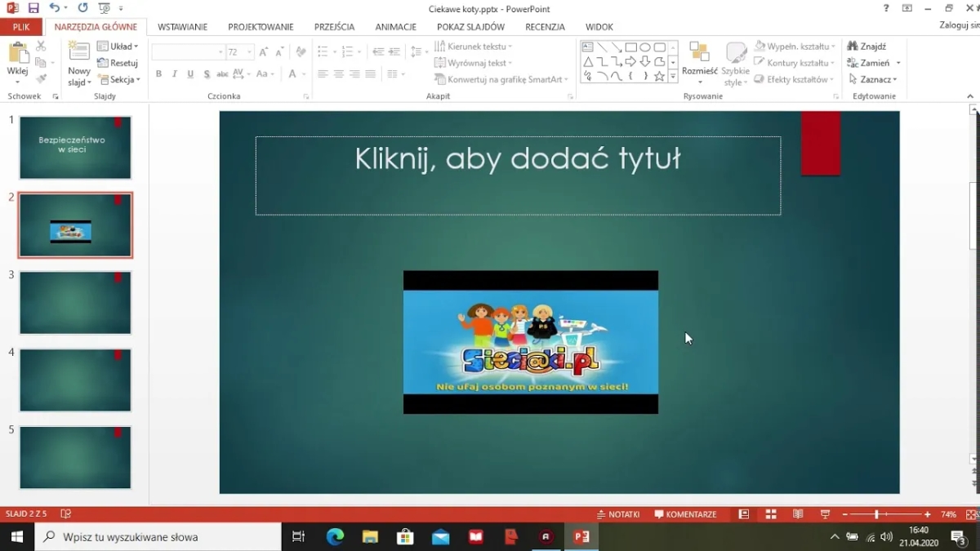Image resolution: width=980 pixels, height=551 pixels.
Task: Toggle Bold formatting button
Action: pos(158,74)
